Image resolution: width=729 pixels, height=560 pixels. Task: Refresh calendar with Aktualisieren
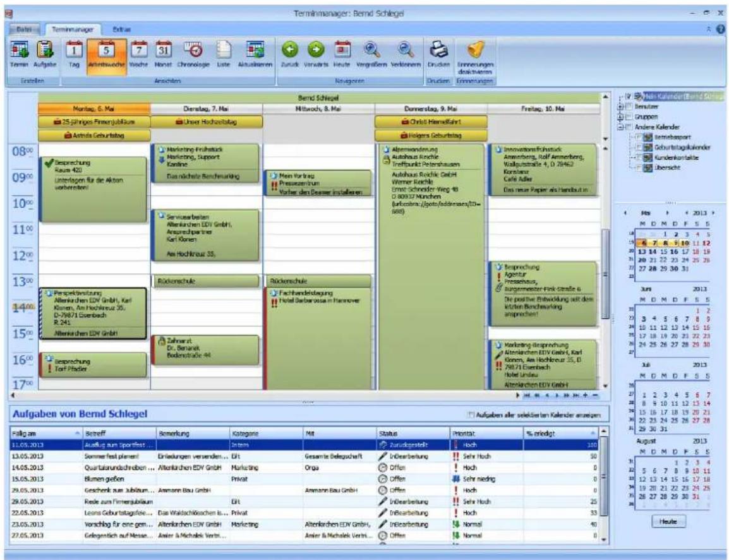(x=255, y=55)
